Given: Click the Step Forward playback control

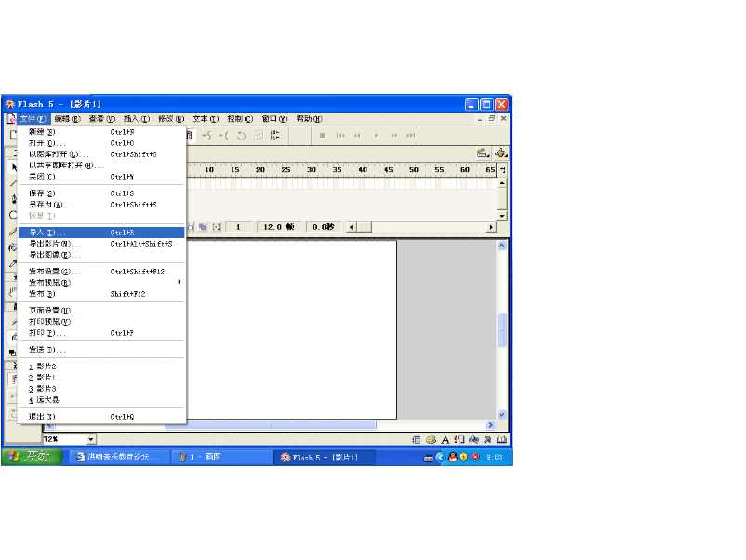Looking at the screenshot, I should click(393, 136).
